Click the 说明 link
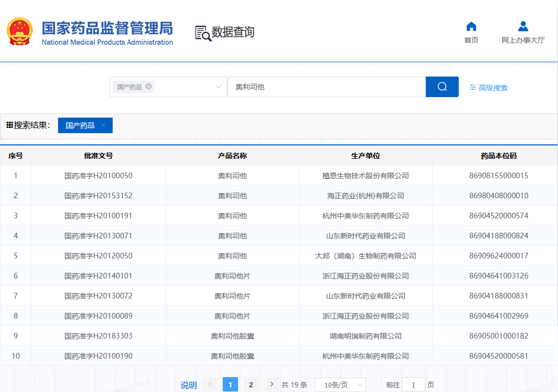Image resolution: width=558 pixels, height=392 pixels. (x=188, y=385)
